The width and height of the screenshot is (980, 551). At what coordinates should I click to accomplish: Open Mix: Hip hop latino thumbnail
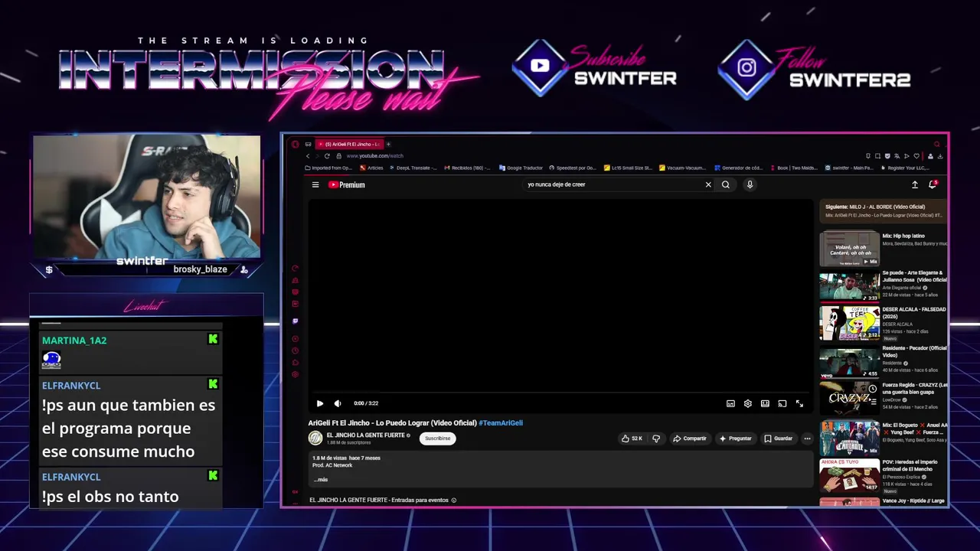tap(849, 249)
